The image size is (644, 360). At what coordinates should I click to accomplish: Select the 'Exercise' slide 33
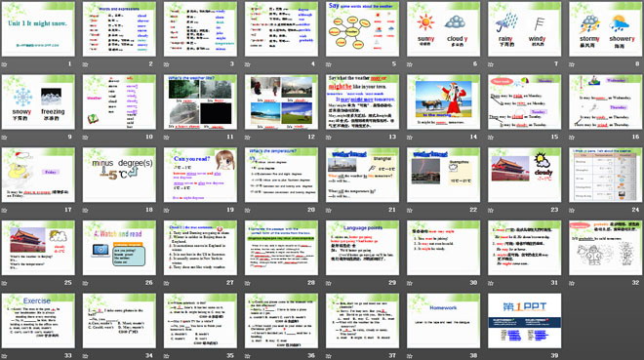[38, 321]
